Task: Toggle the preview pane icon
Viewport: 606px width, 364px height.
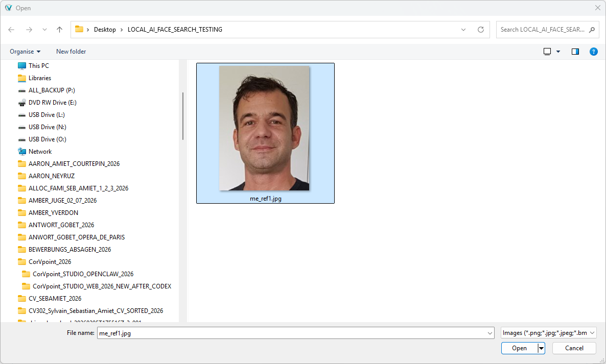Action: point(575,52)
